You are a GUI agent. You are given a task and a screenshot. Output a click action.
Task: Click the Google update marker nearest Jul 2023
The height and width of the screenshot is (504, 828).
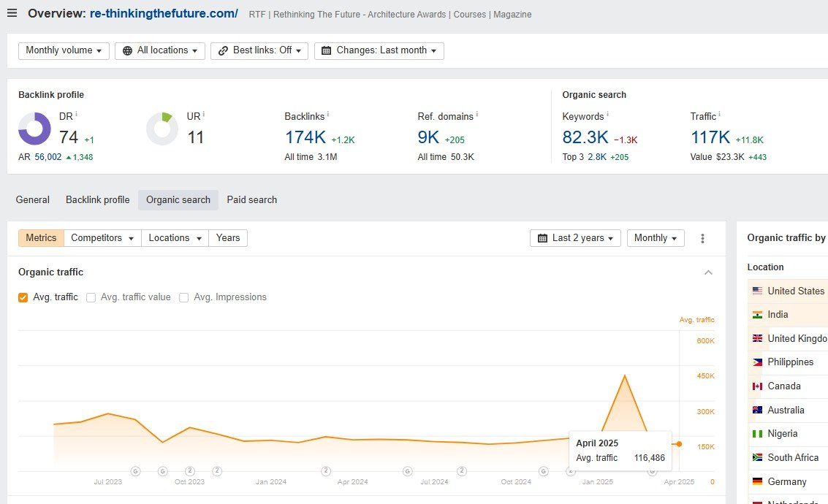[x=136, y=471]
